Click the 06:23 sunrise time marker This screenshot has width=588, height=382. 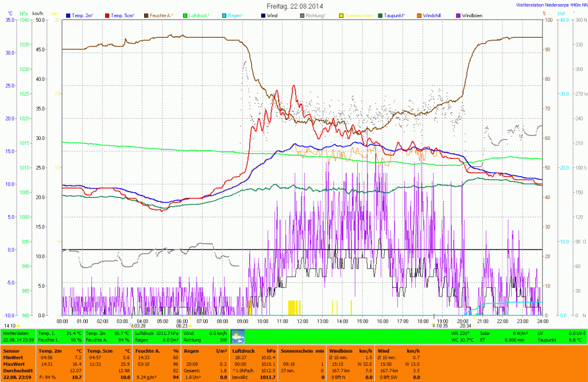tap(181, 325)
